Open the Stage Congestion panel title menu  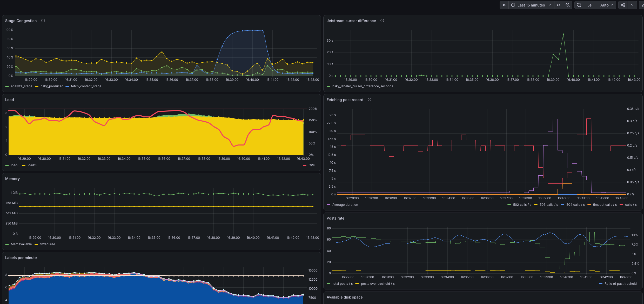coord(21,21)
